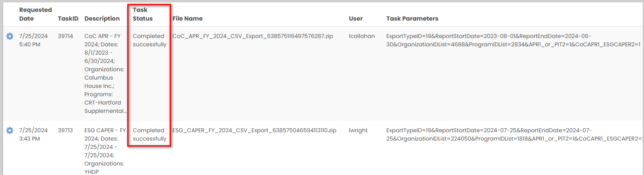This screenshot has width=644, height=175.
Task: Select the ESG CAPER description cell
Action: click(104, 151)
